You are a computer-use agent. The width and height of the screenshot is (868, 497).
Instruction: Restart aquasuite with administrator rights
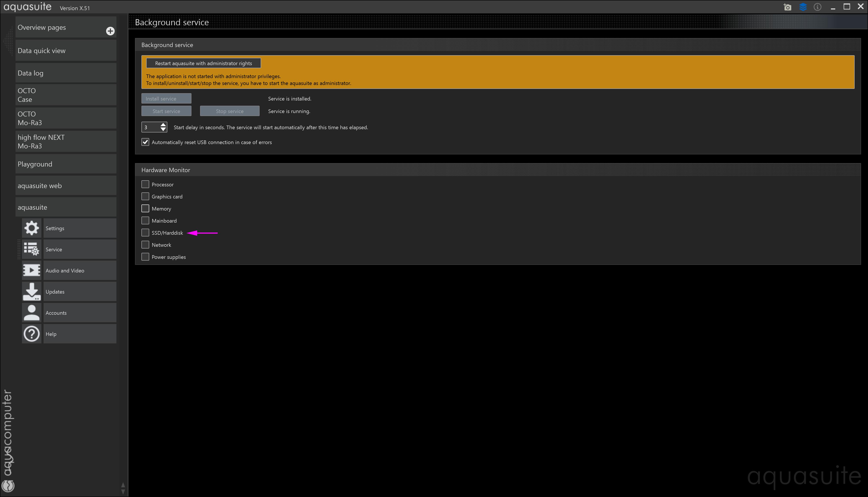tap(203, 63)
